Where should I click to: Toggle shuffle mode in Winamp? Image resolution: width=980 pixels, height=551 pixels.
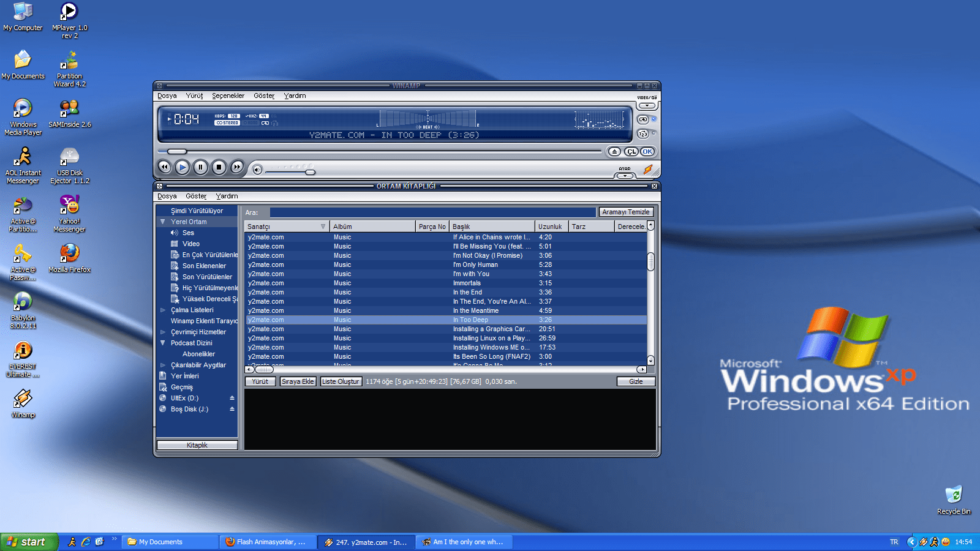pos(643,133)
